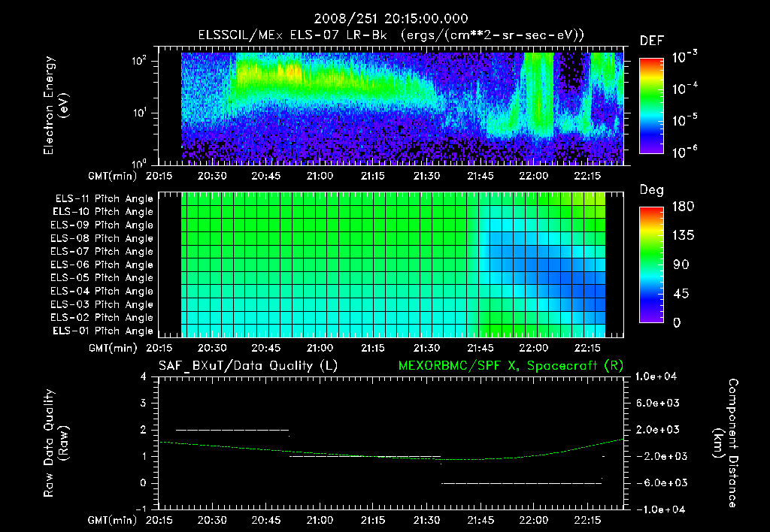Click the Electron Energy (eV) axis label

56,105
